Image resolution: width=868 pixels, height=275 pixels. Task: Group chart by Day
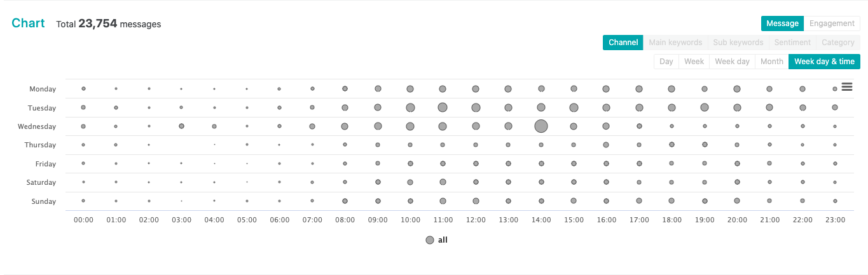pyautogui.click(x=666, y=62)
